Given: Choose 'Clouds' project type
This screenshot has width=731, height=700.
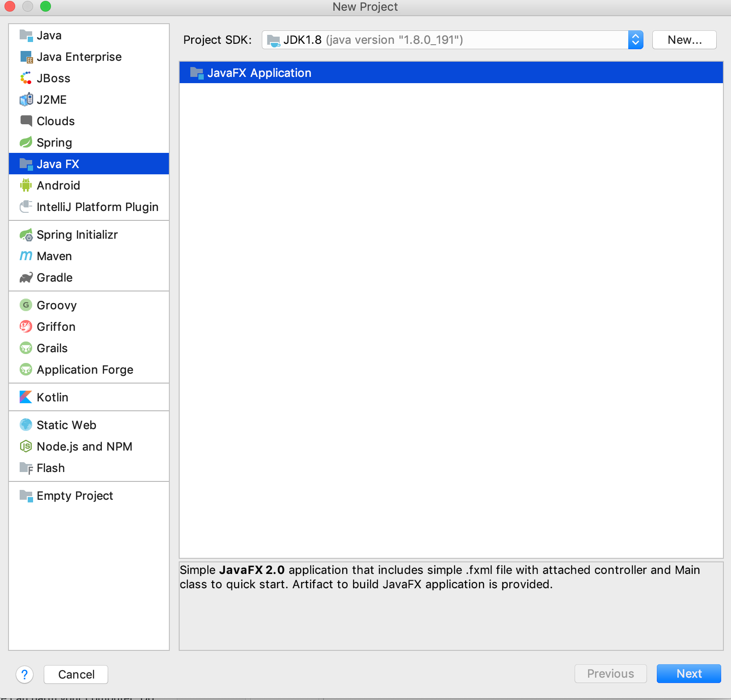Looking at the screenshot, I should tap(89, 121).
